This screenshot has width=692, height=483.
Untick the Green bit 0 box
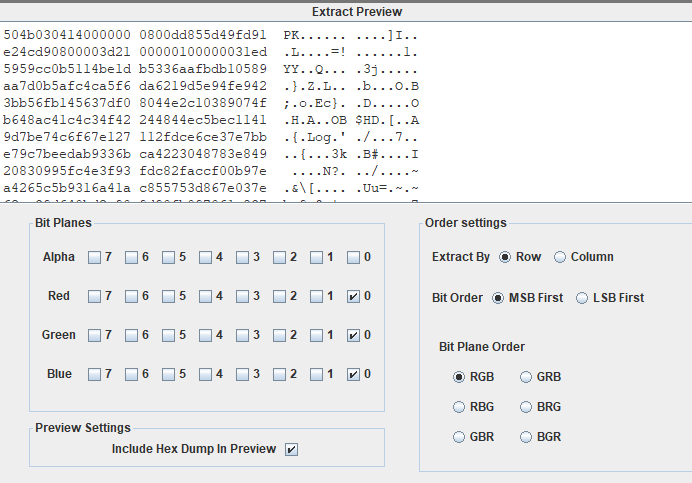pos(354,336)
